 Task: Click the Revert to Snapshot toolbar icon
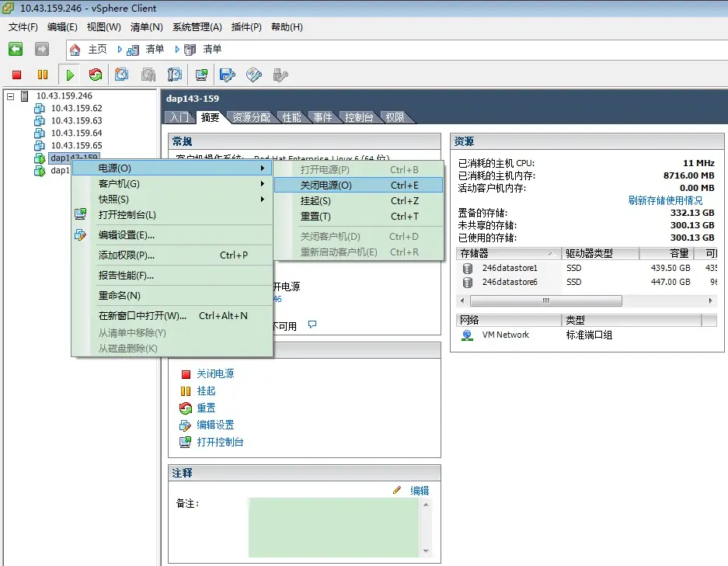(148, 75)
